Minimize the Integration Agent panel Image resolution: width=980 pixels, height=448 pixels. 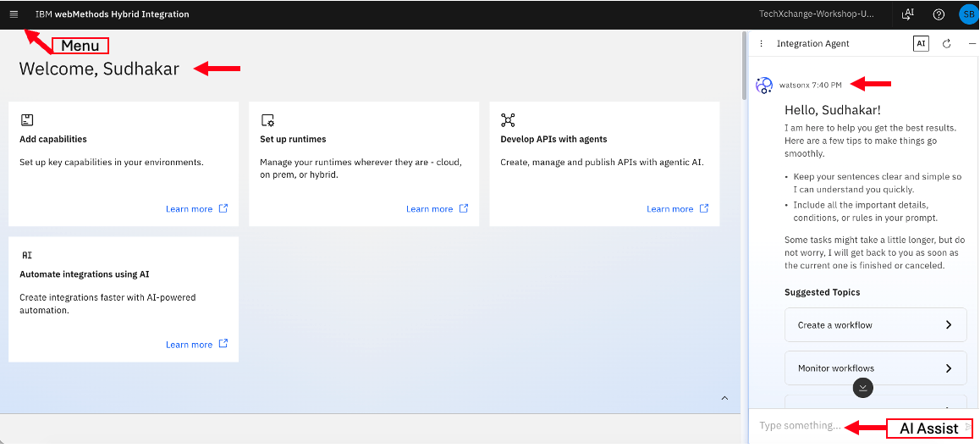tap(972, 44)
